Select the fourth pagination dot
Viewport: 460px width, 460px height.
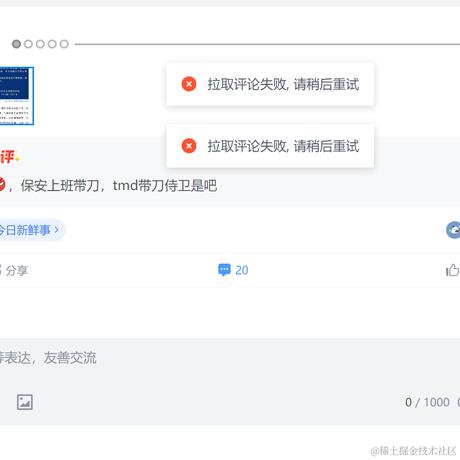pyautogui.click(x=52, y=44)
